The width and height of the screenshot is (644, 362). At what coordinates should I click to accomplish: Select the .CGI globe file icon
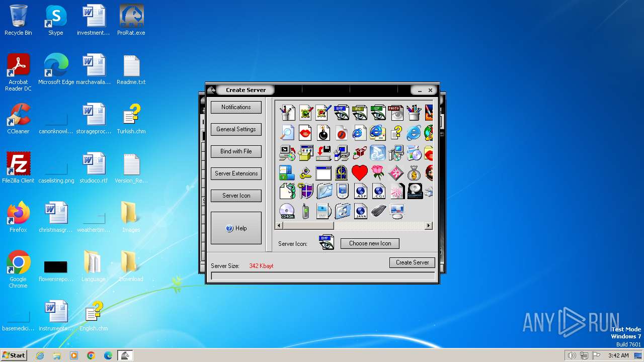coord(378,191)
